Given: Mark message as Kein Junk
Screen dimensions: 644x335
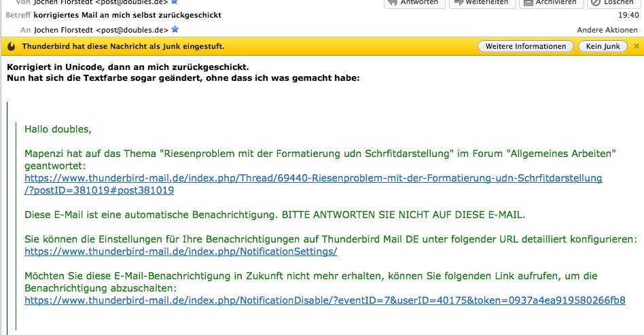Looking at the screenshot, I should coord(603,46).
